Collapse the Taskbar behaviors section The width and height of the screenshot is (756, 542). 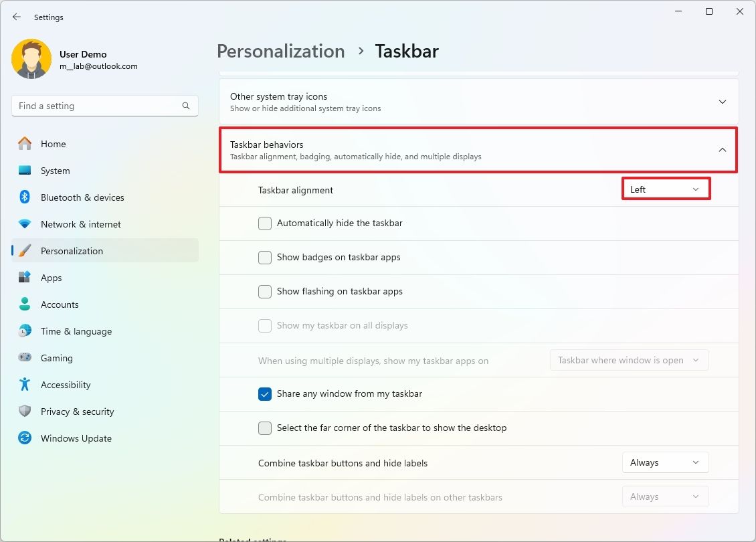coord(722,150)
